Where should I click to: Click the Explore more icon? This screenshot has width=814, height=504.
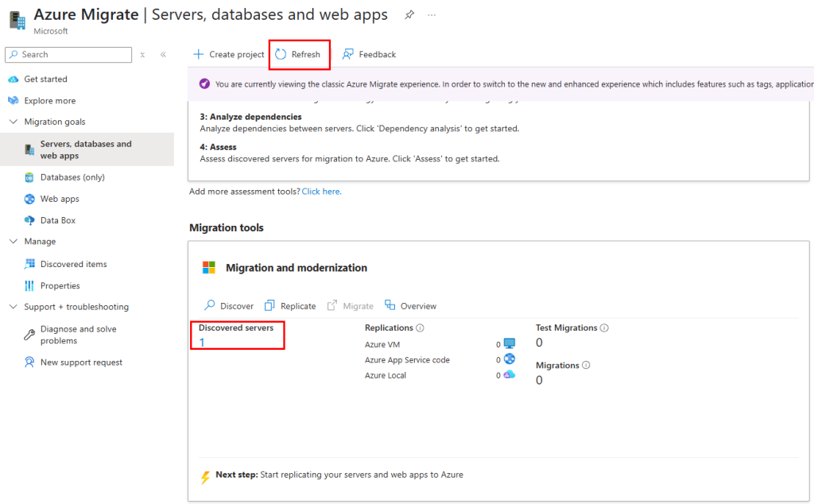click(x=13, y=101)
